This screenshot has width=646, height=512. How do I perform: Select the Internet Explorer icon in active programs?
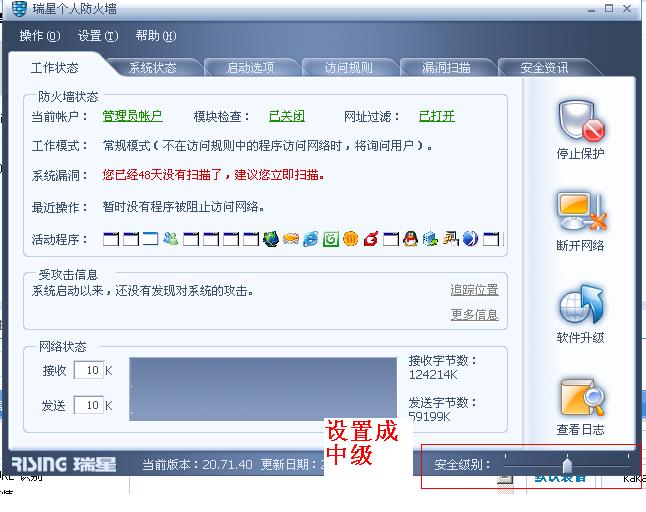click(311, 238)
